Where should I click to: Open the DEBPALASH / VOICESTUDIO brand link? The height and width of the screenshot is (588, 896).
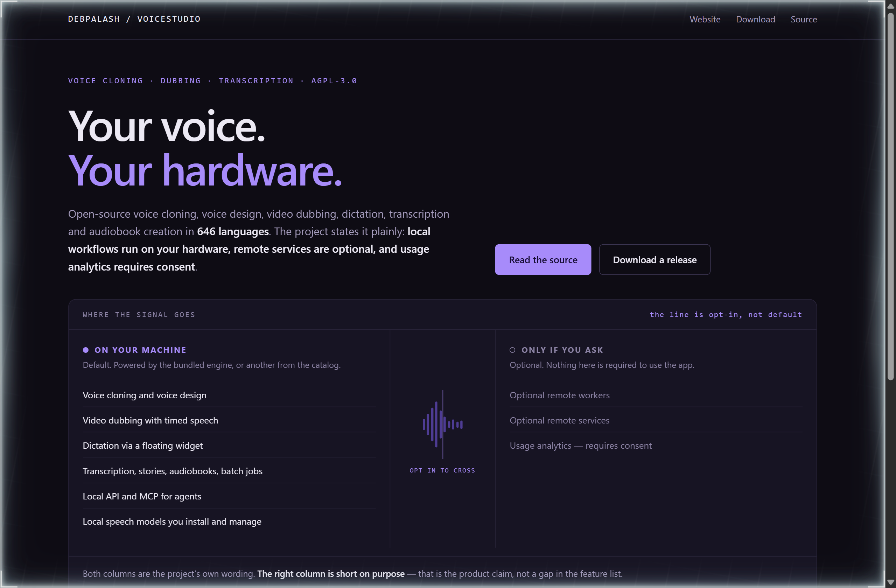pyautogui.click(x=134, y=19)
